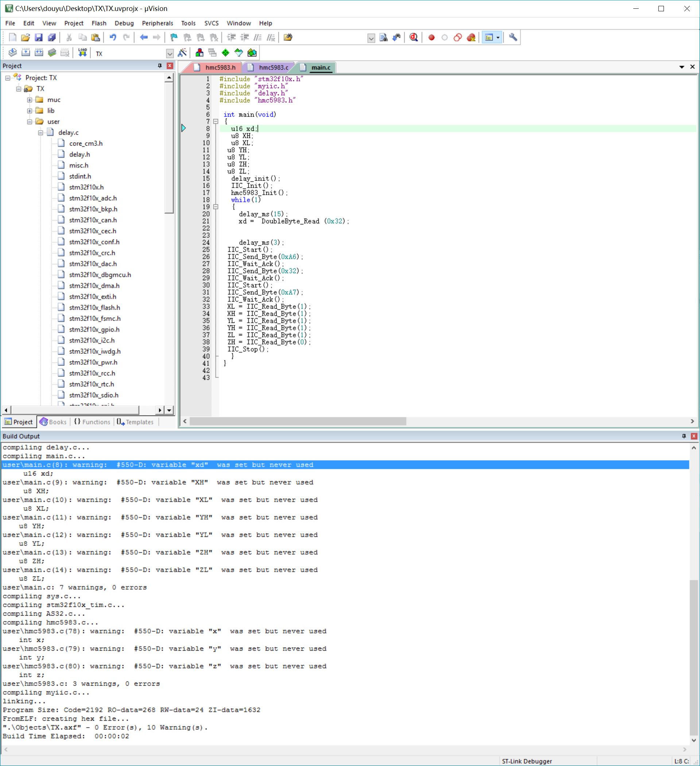Click the project tree scroll down arrow

tap(169, 410)
